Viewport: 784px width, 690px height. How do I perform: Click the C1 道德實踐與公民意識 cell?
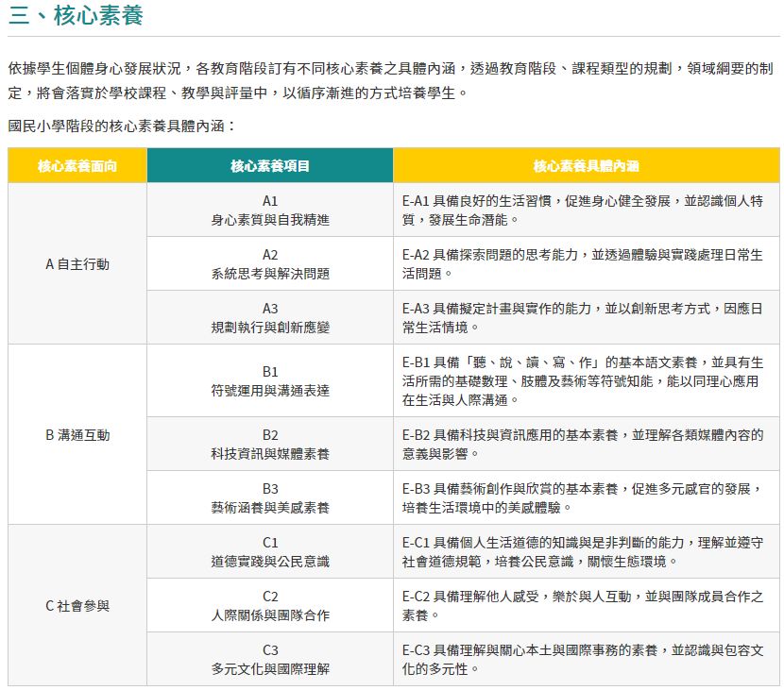click(x=270, y=552)
